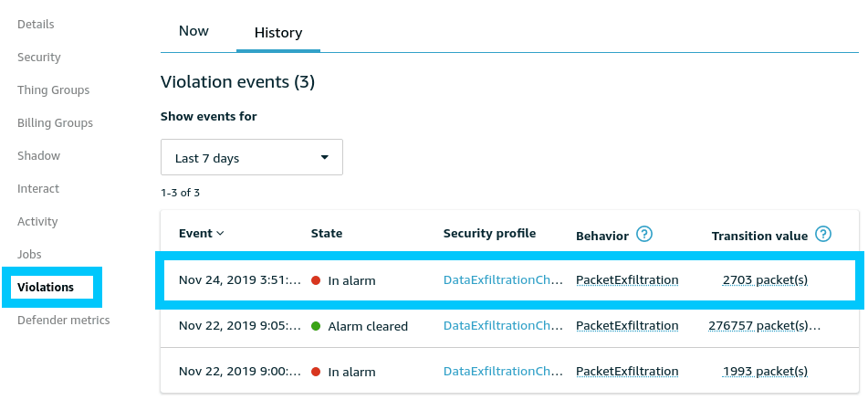
Task: Click the help icon next to Behavior
Action: pos(644,234)
